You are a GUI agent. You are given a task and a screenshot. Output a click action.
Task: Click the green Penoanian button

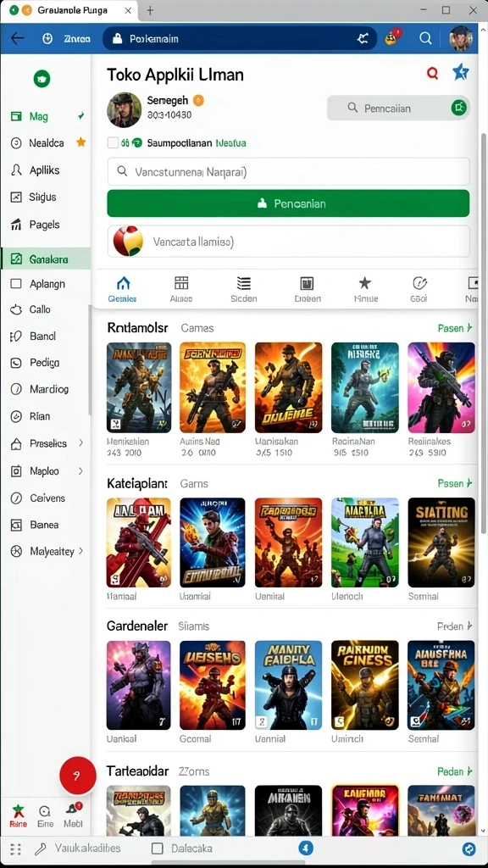pos(288,203)
